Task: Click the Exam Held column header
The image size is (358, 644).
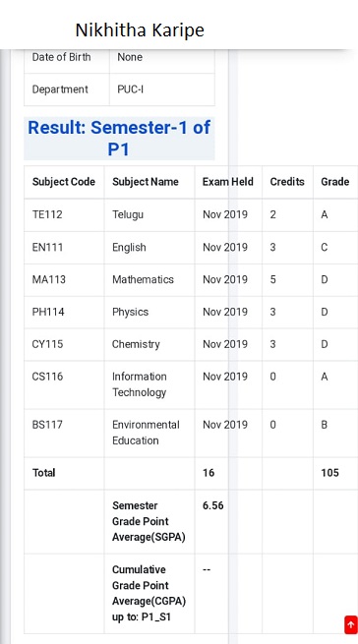Action: click(x=228, y=182)
